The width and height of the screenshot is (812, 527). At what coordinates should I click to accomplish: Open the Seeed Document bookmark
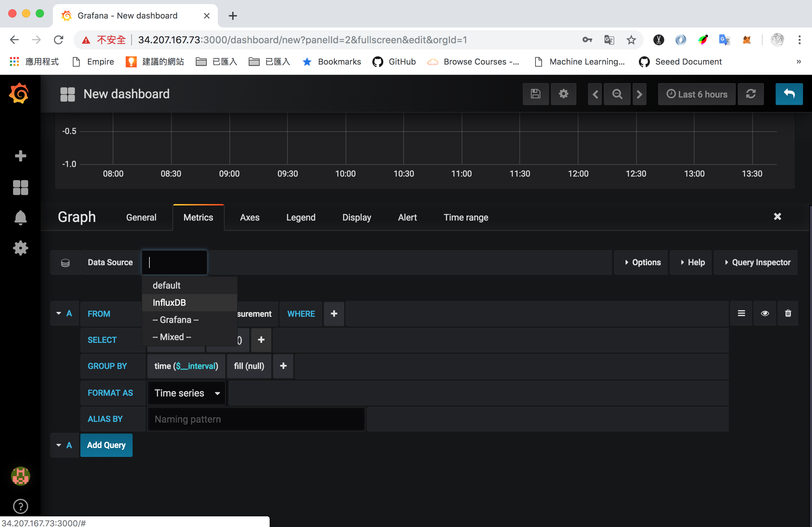click(x=680, y=62)
